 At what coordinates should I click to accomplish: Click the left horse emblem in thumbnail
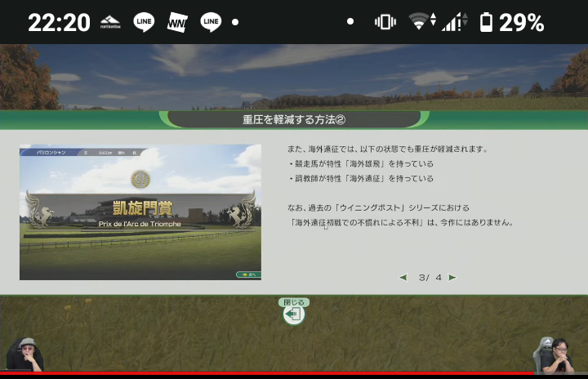coord(42,211)
